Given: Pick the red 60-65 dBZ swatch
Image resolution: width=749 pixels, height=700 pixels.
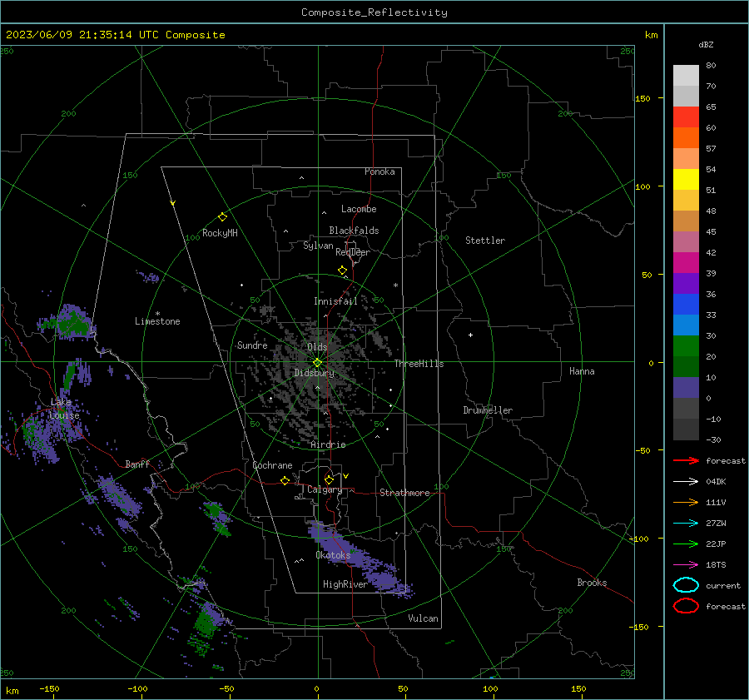Looking at the screenshot, I should [686, 117].
